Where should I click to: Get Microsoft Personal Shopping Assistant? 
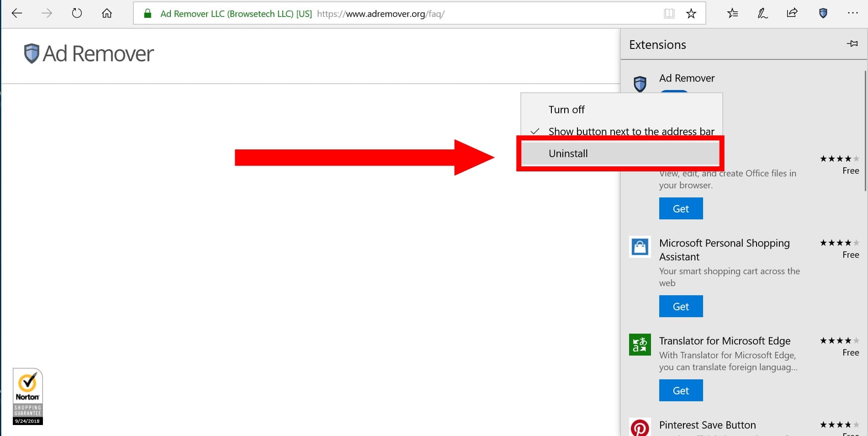681,306
